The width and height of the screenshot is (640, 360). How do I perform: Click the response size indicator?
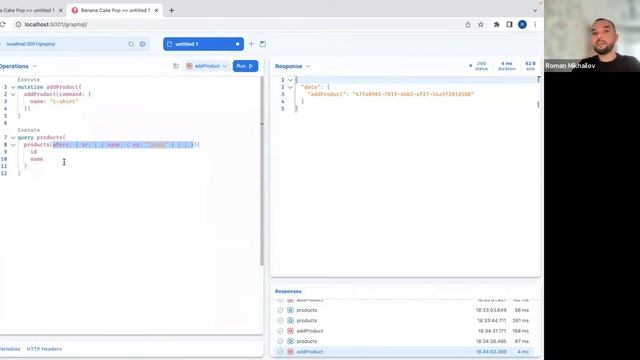point(530,66)
